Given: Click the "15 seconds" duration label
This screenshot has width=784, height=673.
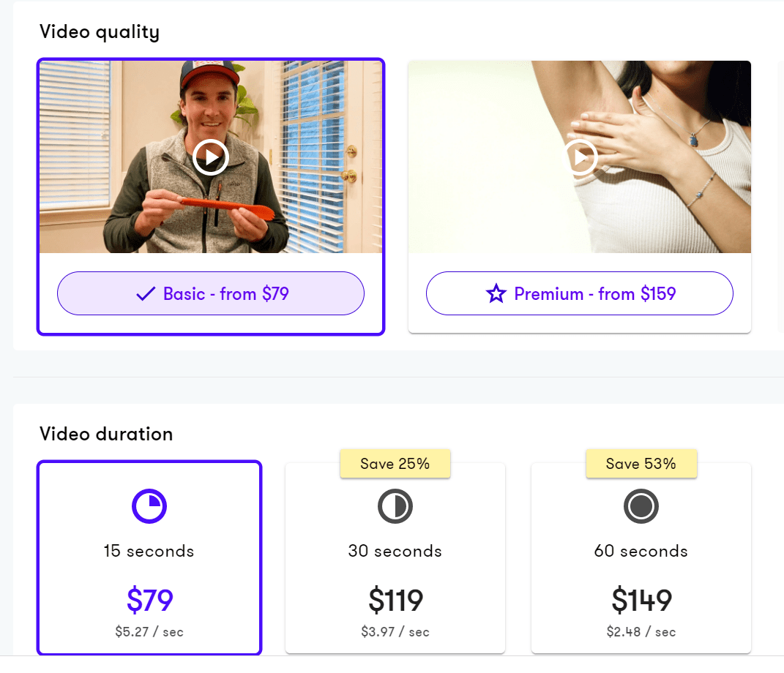Looking at the screenshot, I should coord(149,551).
